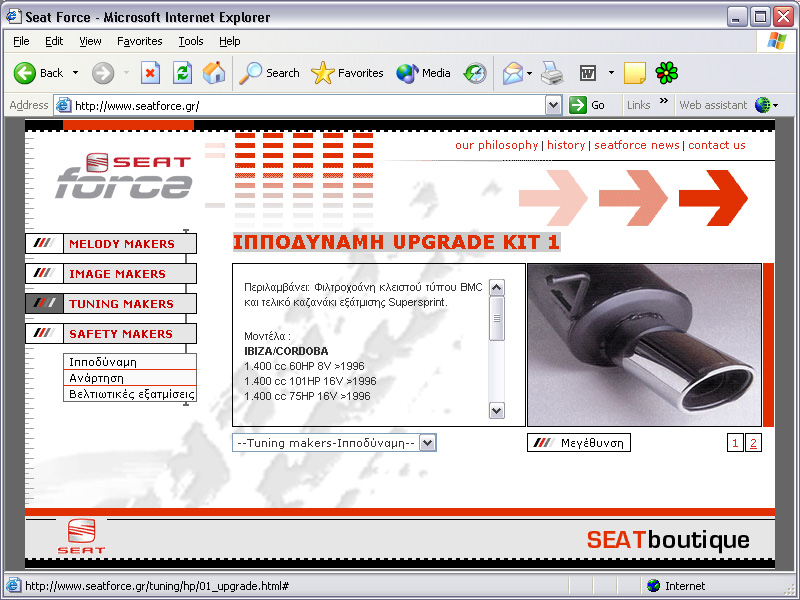Click the exhaust pipe product image
The width and height of the screenshot is (800, 600).
tap(644, 345)
